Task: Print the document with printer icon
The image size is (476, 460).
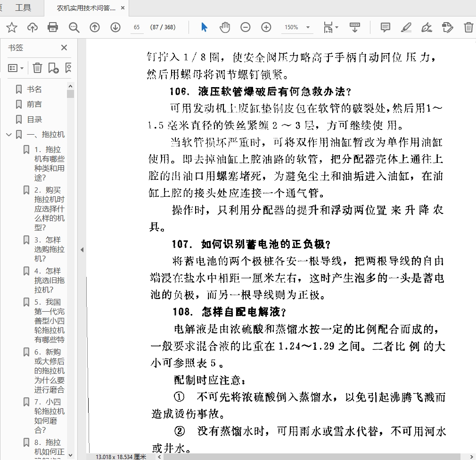Action: 53,27
